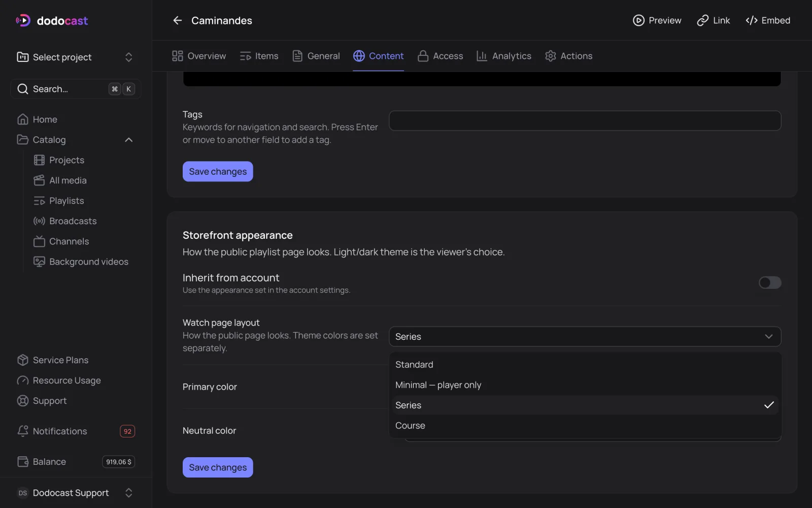Save changes below the Tags field
812x508 pixels.
218,172
